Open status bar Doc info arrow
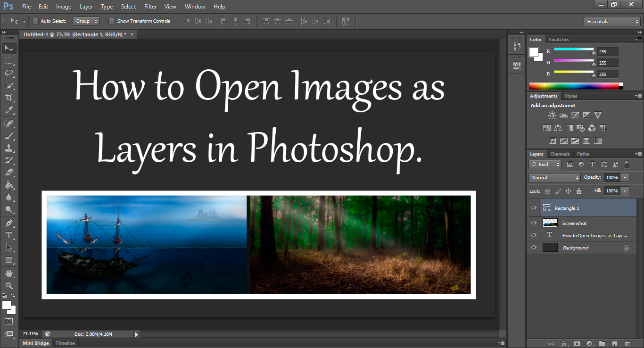 tap(137, 334)
